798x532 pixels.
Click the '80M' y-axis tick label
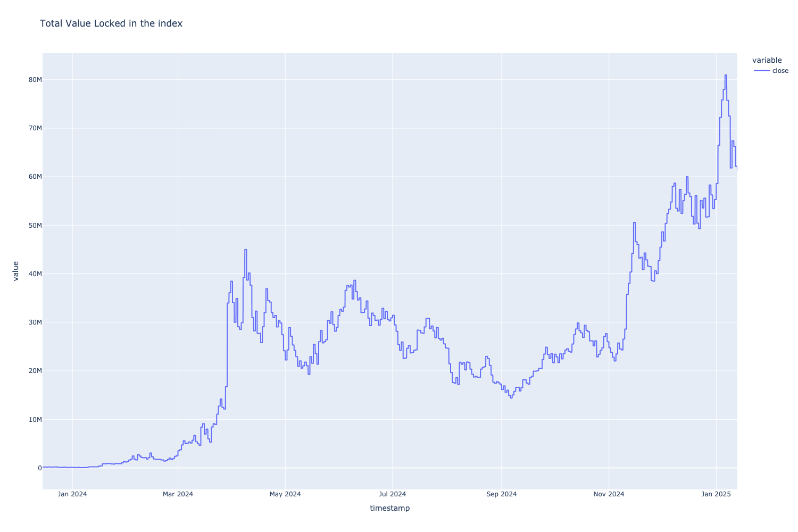35,80
